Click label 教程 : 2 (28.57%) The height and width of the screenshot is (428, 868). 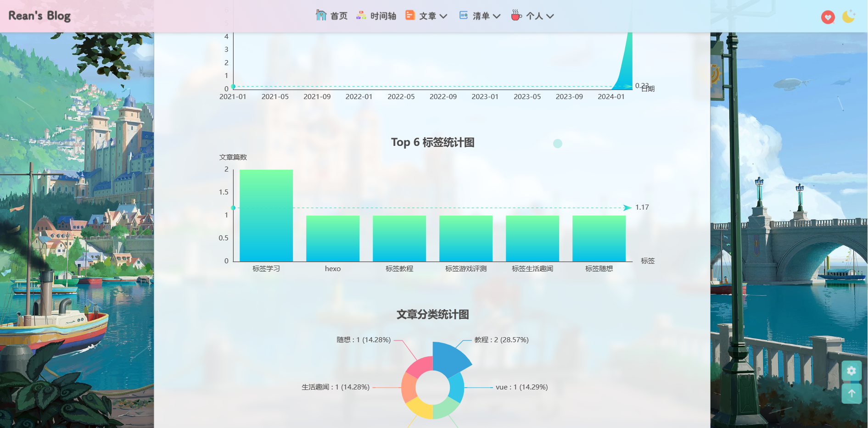coord(501,340)
